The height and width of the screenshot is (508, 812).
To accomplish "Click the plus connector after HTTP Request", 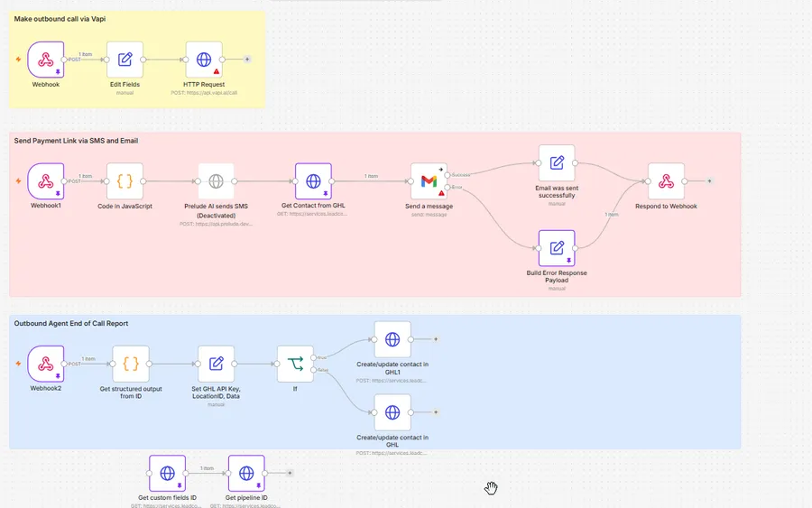I will click(x=247, y=60).
